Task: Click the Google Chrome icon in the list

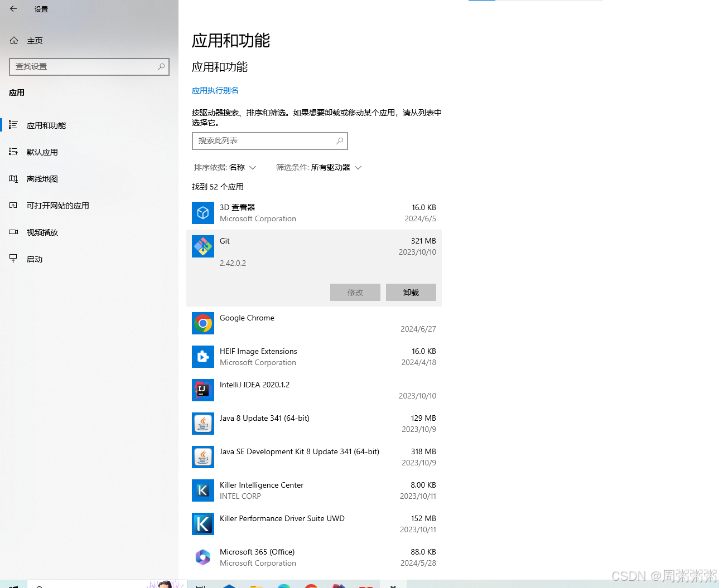Action: click(203, 323)
